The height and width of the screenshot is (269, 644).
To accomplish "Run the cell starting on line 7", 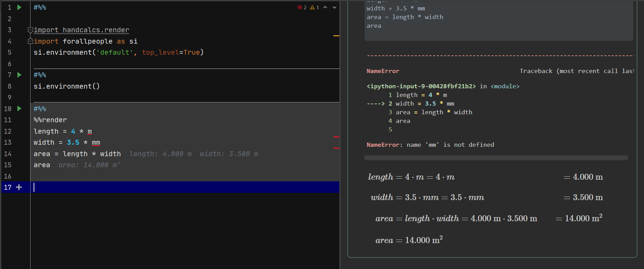I will point(19,75).
